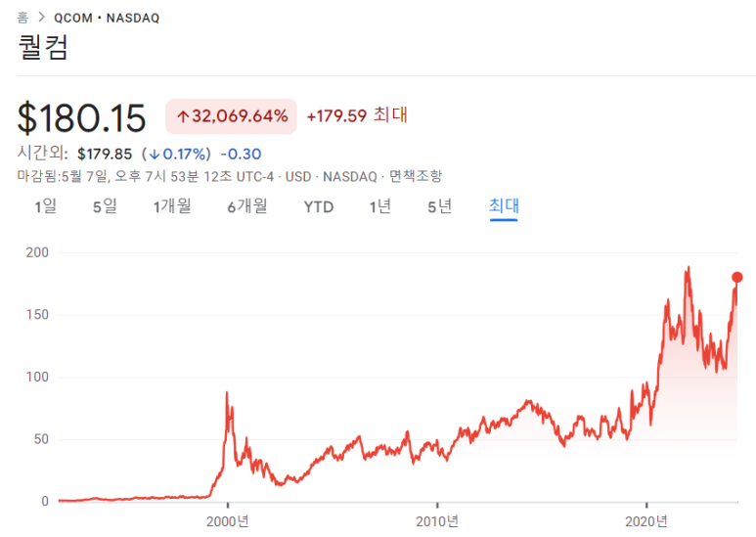Show the 1년 chart range
The height and width of the screenshot is (537, 756).
379,206
